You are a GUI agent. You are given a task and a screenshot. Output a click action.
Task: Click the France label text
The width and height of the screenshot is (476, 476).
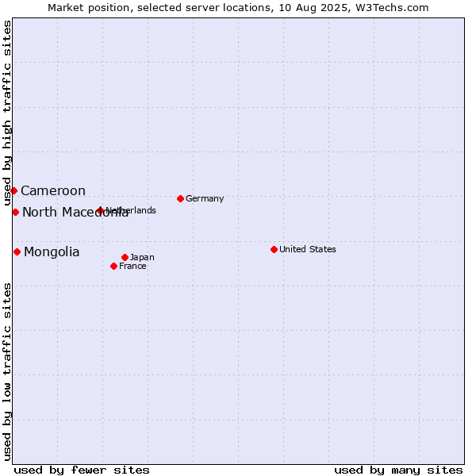click(133, 267)
